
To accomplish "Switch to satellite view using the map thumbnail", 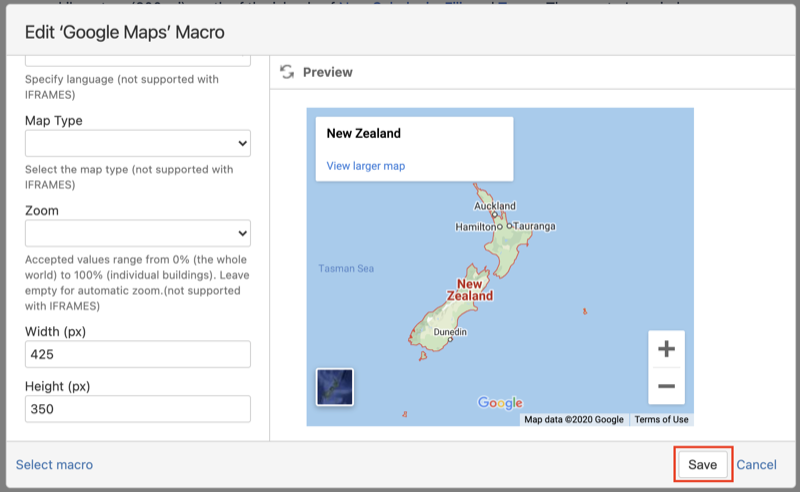I will pos(334,387).
